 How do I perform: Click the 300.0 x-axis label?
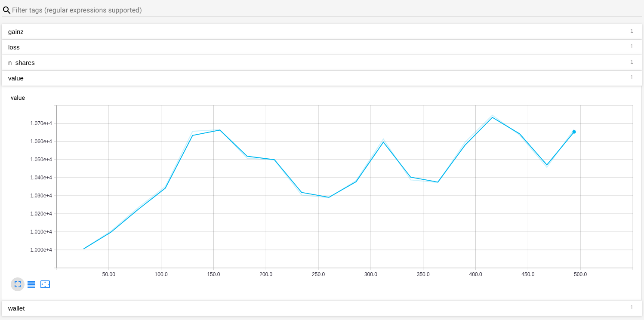click(x=371, y=274)
